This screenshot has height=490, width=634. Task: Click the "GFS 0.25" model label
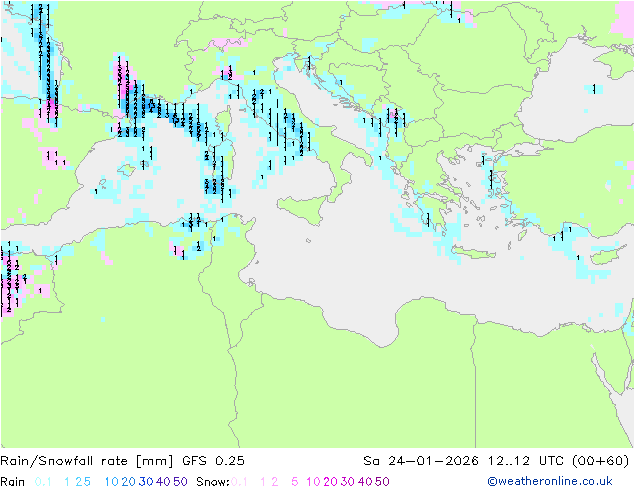click(213, 461)
